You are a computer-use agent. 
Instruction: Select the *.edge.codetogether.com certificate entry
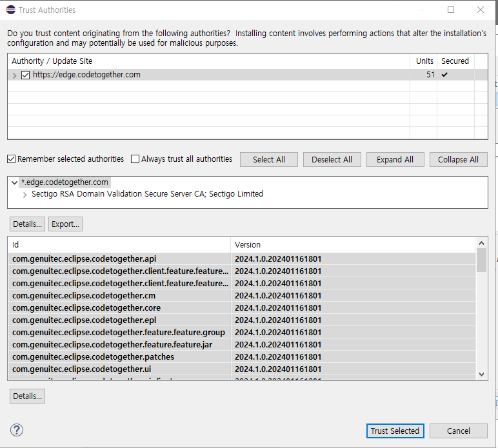65,182
